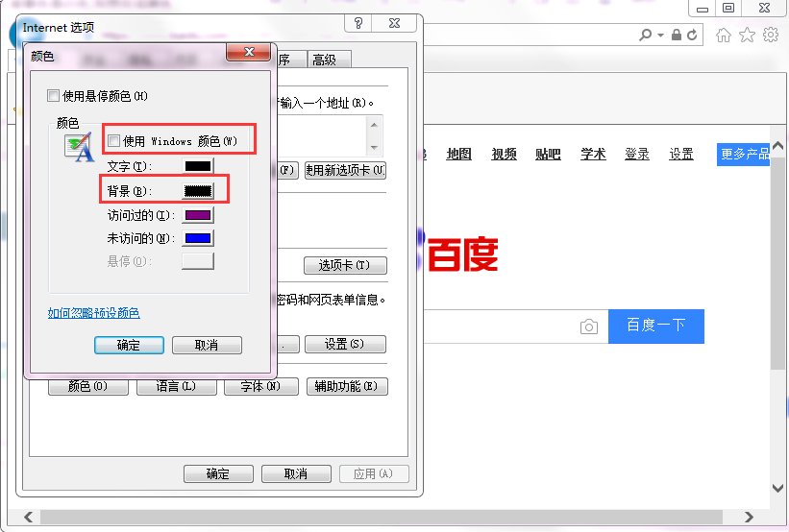Open the 字体(N) button
Image resolution: width=789 pixels, height=532 pixels.
pyautogui.click(x=260, y=387)
